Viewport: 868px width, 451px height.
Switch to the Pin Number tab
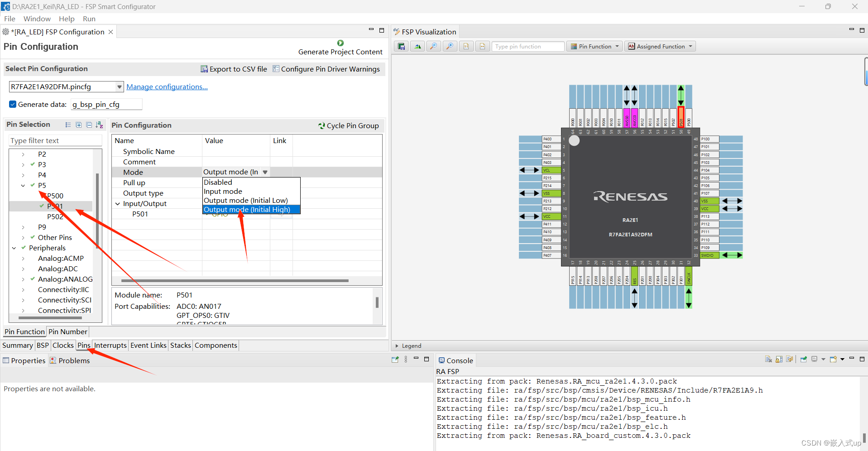(x=68, y=331)
